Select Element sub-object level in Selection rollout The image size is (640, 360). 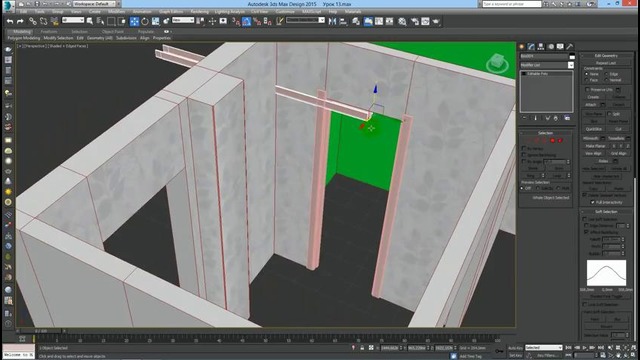coord(560,140)
